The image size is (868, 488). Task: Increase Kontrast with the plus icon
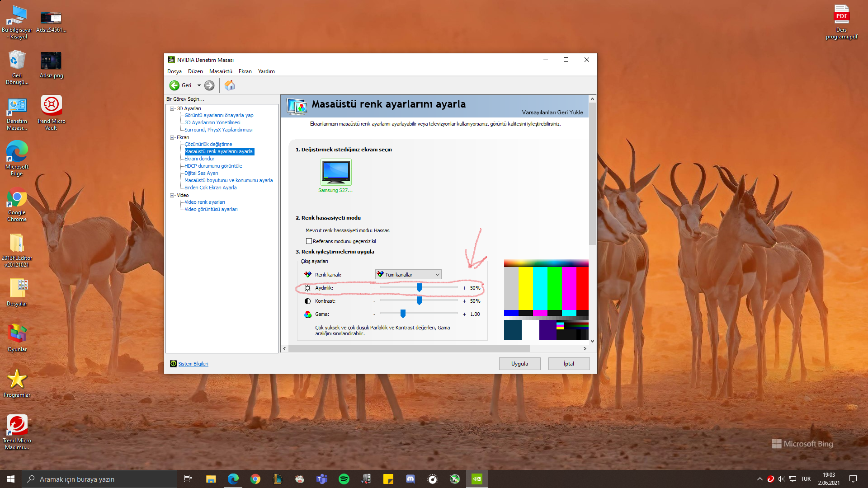point(464,301)
